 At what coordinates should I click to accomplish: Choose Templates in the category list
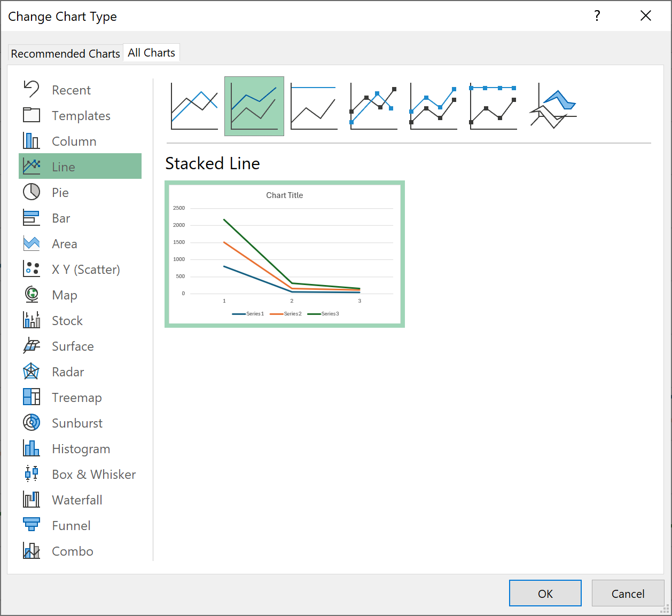click(81, 116)
